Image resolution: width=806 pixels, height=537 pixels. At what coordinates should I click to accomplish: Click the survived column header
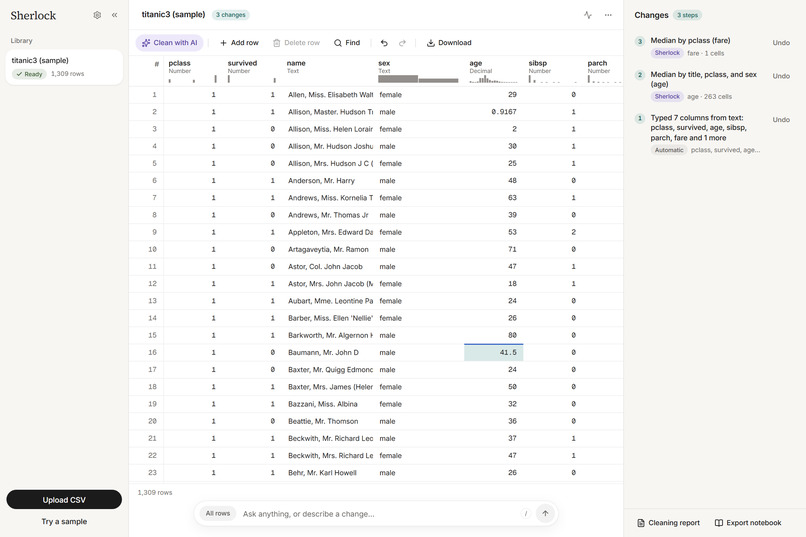[252, 70]
